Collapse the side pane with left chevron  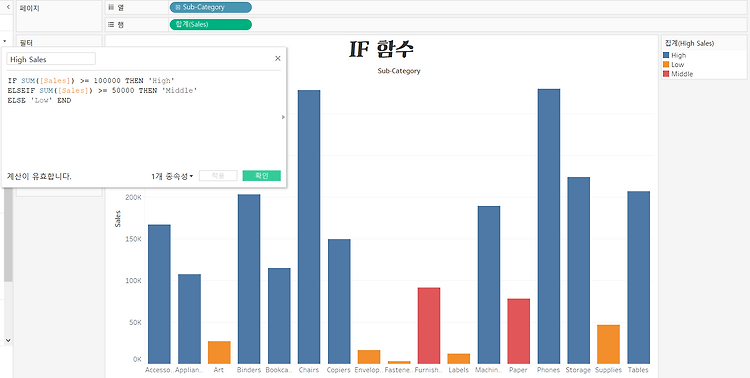click(x=8, y=7)
